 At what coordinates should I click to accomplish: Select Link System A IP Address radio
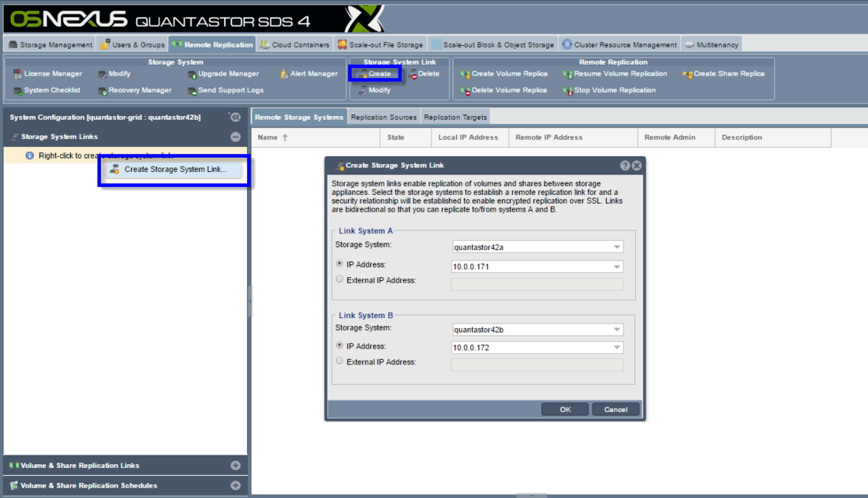click(x=339, y=264)
